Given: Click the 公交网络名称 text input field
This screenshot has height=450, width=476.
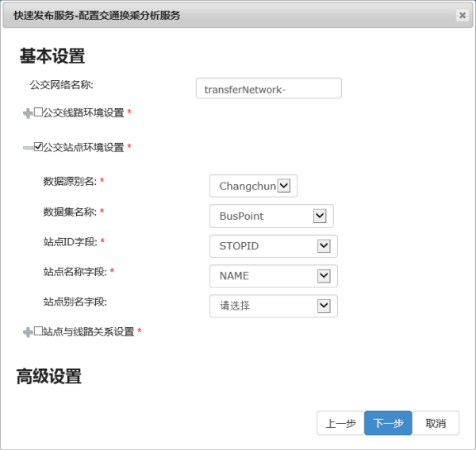Looking at the screenshot, I should pos(268,89).
